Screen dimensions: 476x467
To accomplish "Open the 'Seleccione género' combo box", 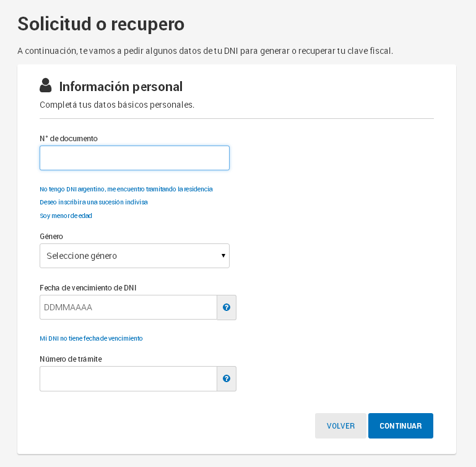I will point(134,256).
